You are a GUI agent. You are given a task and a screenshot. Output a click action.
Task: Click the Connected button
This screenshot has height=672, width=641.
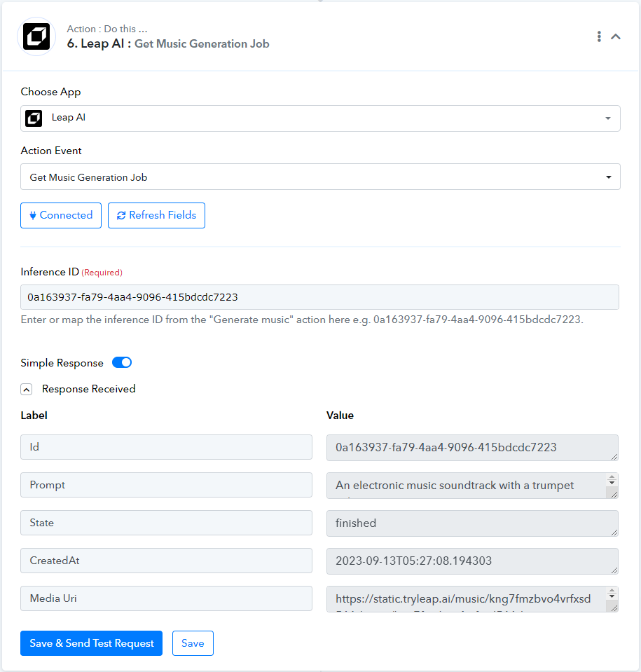coord(61,215)
